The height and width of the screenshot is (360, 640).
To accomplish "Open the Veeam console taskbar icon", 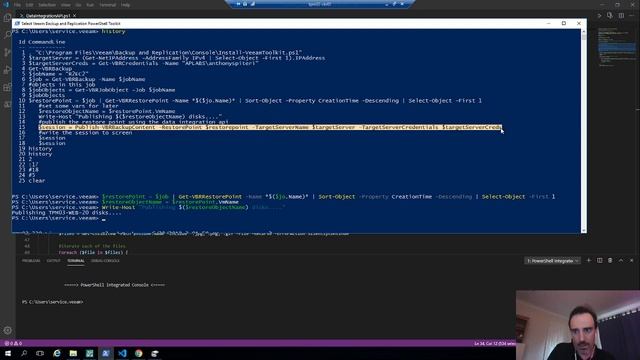I will (x=89, y=353).
